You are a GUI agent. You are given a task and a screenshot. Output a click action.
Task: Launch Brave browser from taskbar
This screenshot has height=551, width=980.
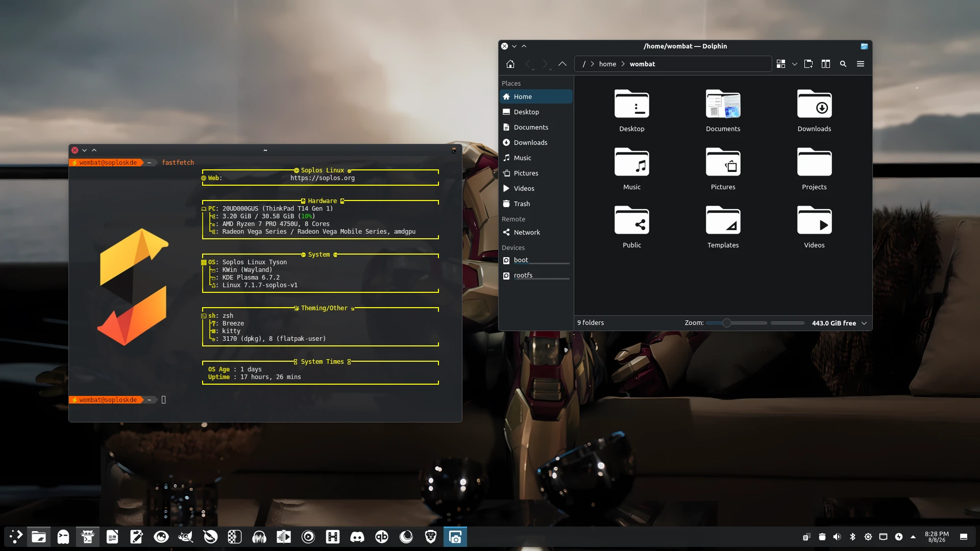tap(431, 537)
